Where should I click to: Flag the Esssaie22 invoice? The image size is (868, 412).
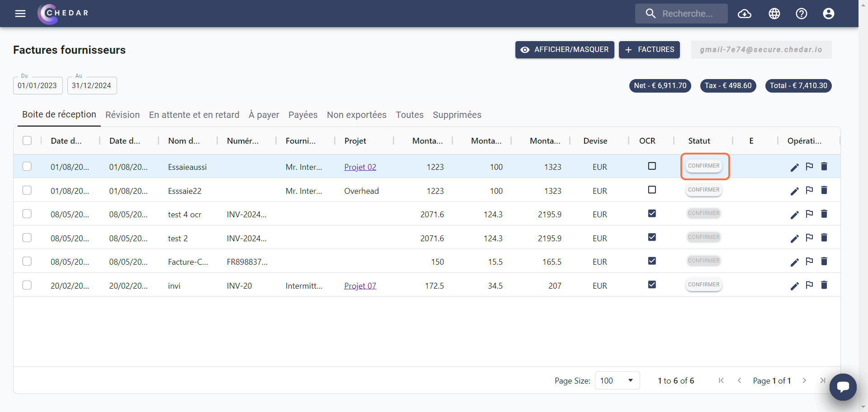coord(810,190)
